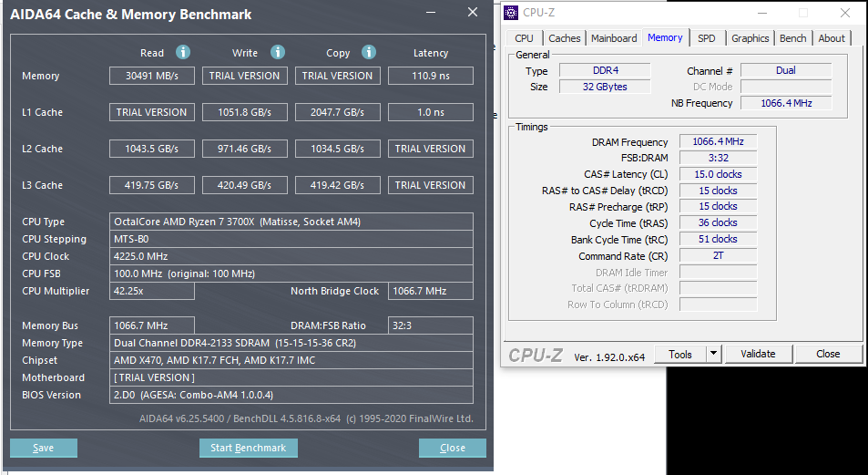This screenshot has height=475, width=868.
Task: Click the L1 Cache latency 1.0 ns value
Action: (431, 112)
